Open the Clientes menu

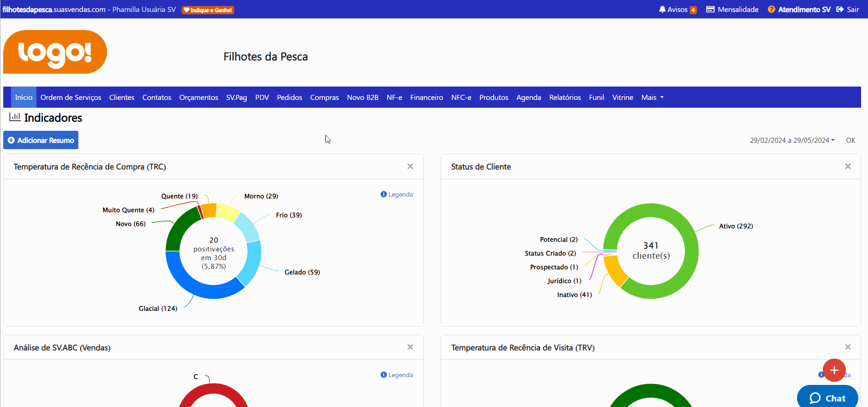(x=122, y=97)
